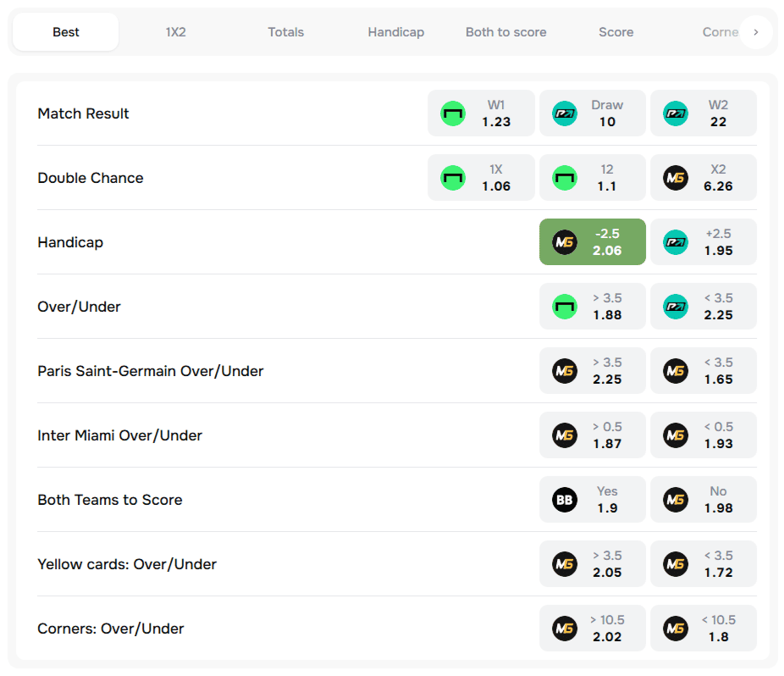Click the BB logo beside Yes 1.9

pos(565,500)
